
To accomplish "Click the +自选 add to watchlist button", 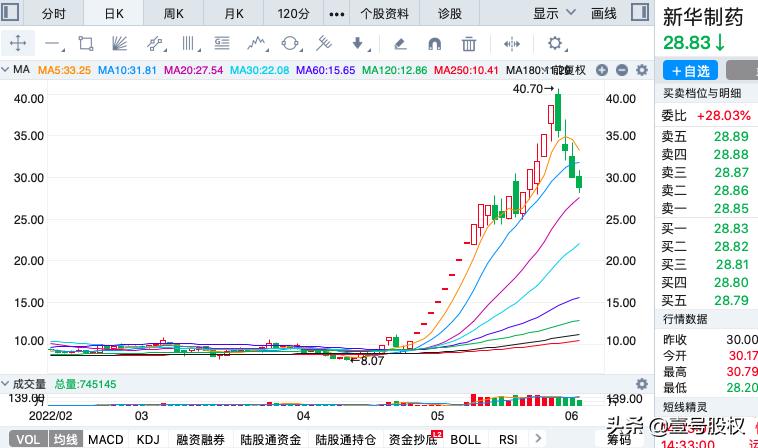I will click(x=690, y=71).
